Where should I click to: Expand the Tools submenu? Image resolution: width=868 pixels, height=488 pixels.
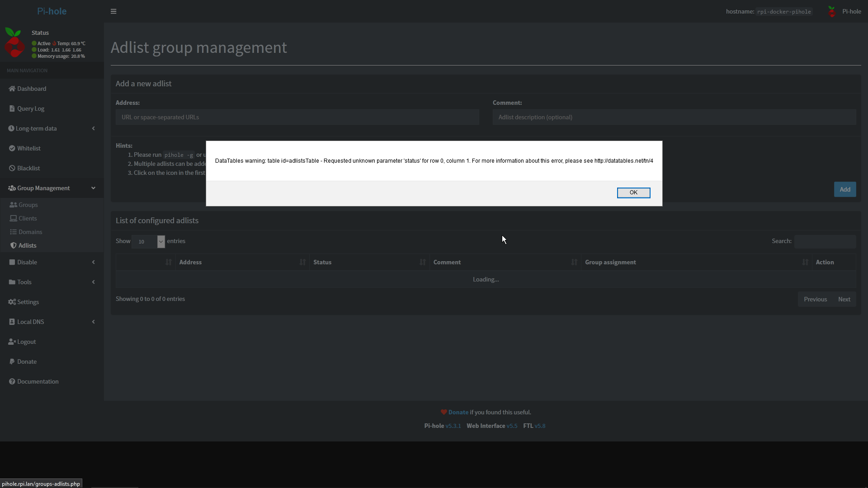coord(24,282)
